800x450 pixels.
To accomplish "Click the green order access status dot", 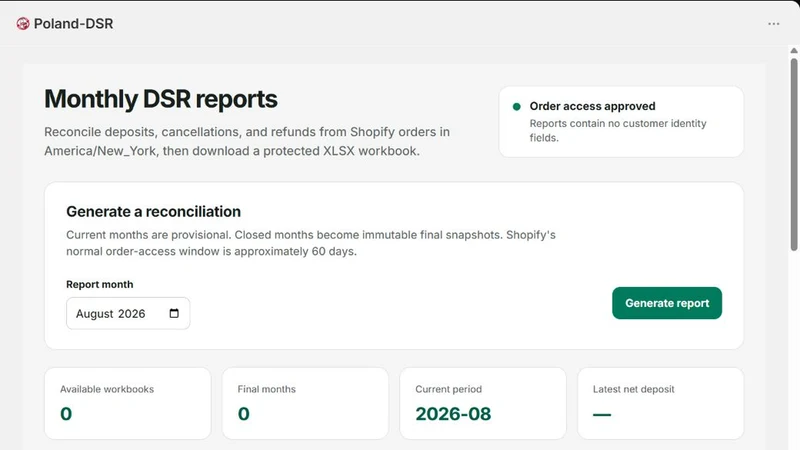I will (x=516, y=107).
